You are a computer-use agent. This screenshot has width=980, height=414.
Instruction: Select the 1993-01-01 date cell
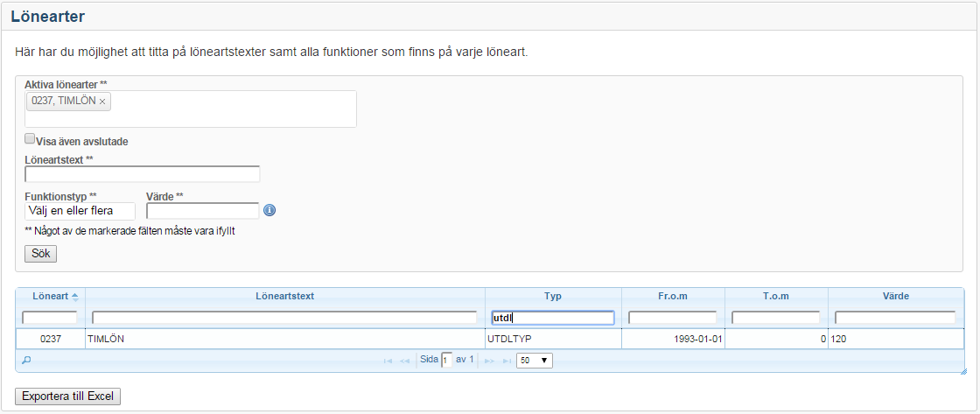point(673,339)
